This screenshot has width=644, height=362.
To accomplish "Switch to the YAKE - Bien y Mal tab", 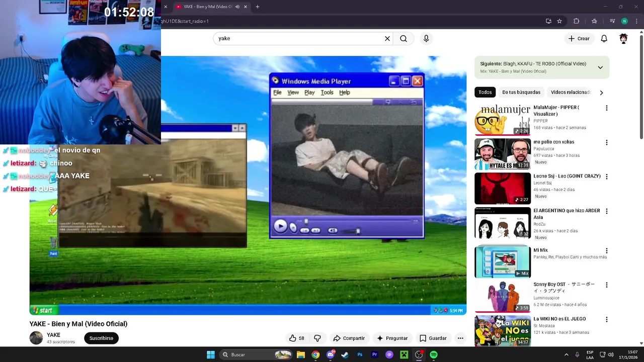I will click(208, 7).
